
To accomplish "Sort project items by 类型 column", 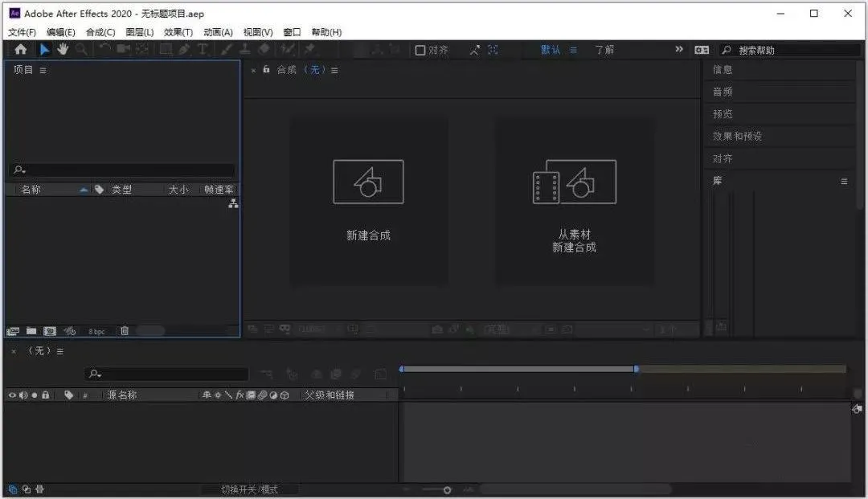I will pos(122,189).
